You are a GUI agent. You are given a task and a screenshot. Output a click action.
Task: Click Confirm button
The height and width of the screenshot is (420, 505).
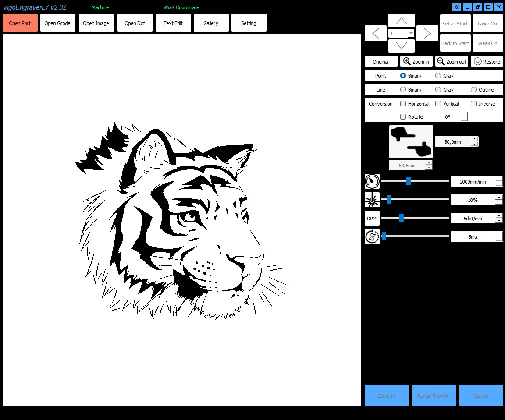tap(387, 395)
